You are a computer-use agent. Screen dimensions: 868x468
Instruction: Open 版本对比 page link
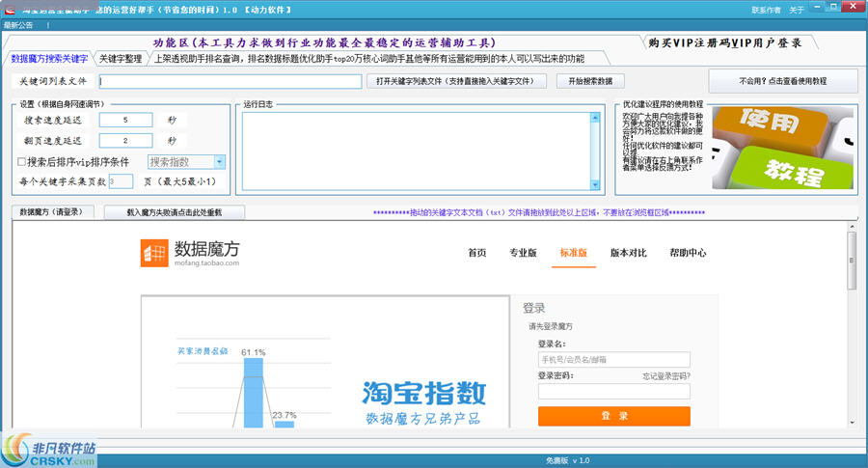628,253
